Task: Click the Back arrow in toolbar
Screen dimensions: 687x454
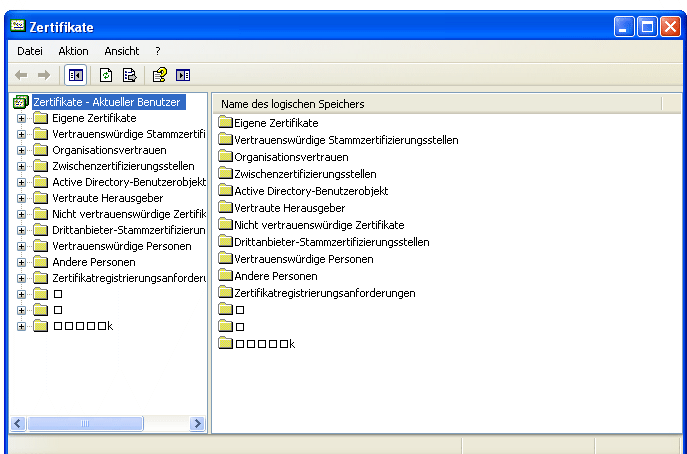Action: pos(21,74)
